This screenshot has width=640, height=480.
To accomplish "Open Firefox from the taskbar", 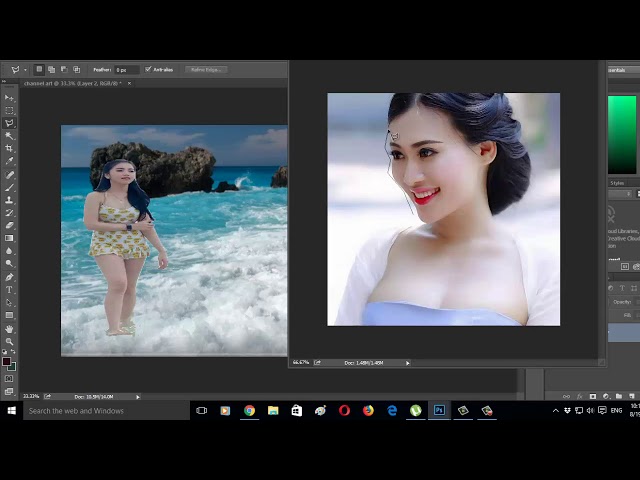I will (x=368, y=411).
